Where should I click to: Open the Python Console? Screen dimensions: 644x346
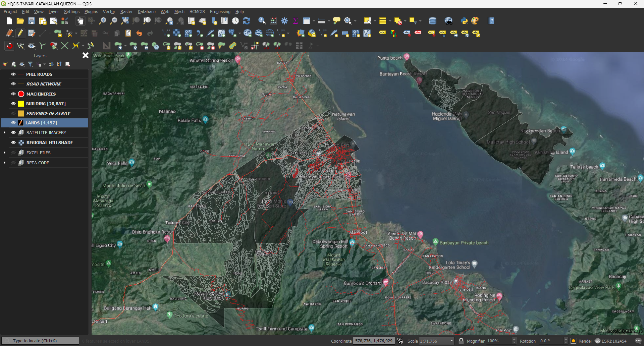point(465,21)
